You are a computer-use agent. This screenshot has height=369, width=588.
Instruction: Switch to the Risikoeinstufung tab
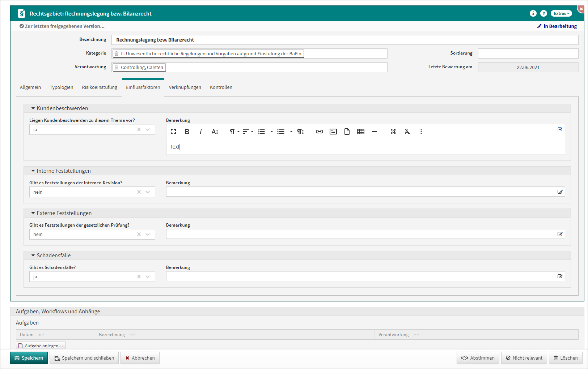[x=100, y=87]
